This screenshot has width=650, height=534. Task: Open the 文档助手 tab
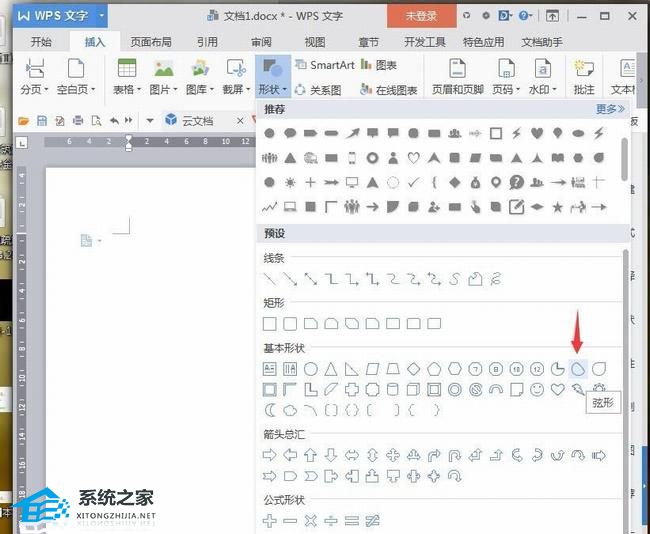pyautogui.click(x=542, y=42)
